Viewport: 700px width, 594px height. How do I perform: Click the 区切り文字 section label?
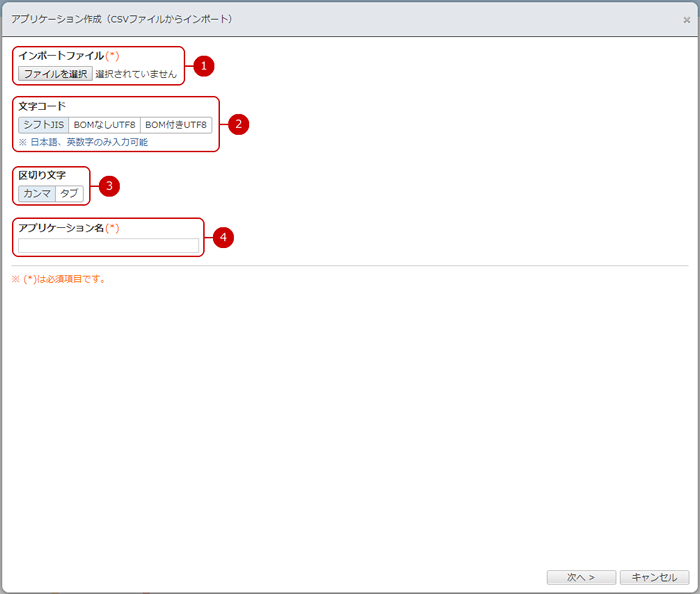pos(42,175)
